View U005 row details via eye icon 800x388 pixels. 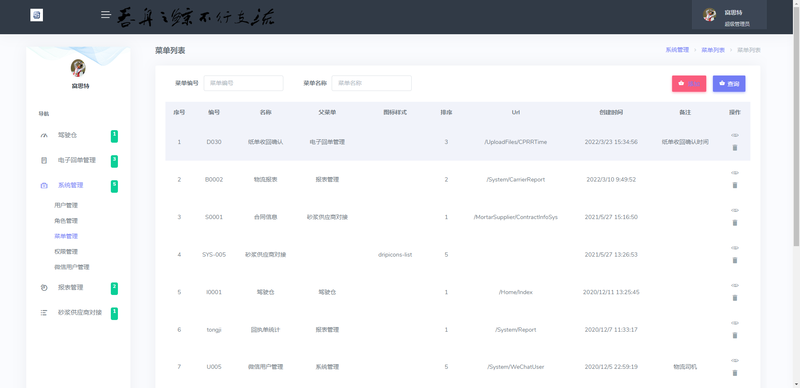pyautogui.click(x=735, y=360)
